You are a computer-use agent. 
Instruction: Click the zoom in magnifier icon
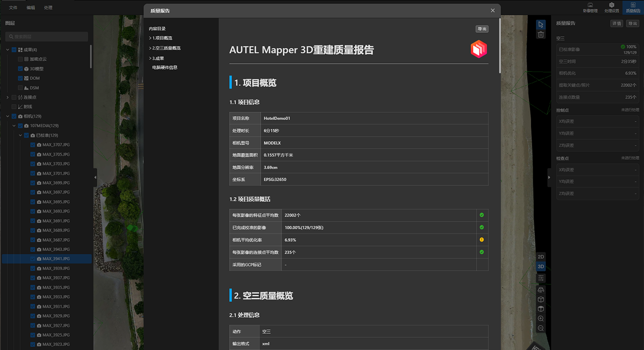[540, 319]
